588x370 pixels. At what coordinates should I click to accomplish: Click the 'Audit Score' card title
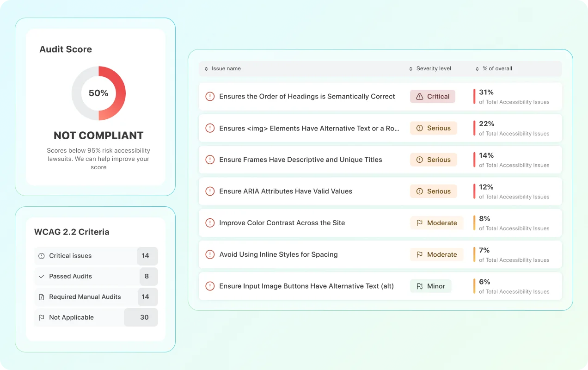66,49
